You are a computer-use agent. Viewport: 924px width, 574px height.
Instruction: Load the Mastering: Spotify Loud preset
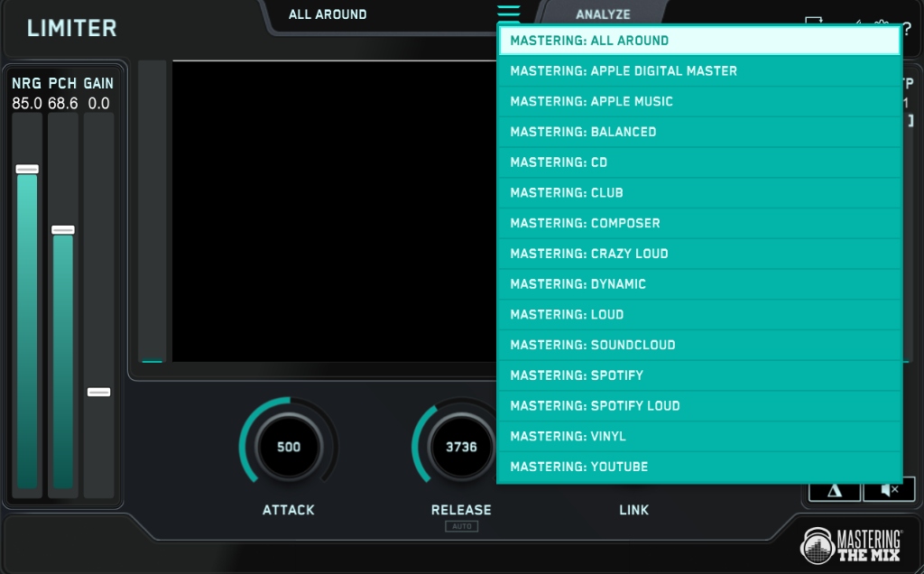699,406
